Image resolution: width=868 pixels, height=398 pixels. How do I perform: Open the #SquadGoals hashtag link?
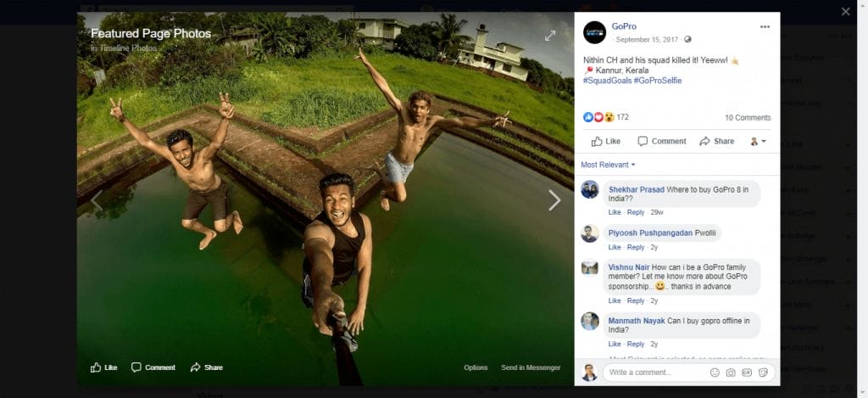click(605, 81)
